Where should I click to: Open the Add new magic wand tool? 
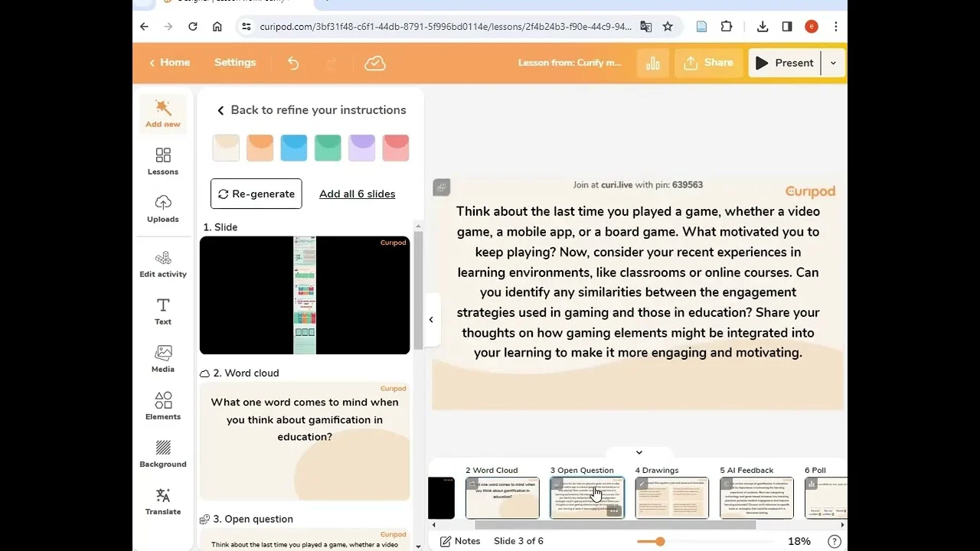point(163,113)
